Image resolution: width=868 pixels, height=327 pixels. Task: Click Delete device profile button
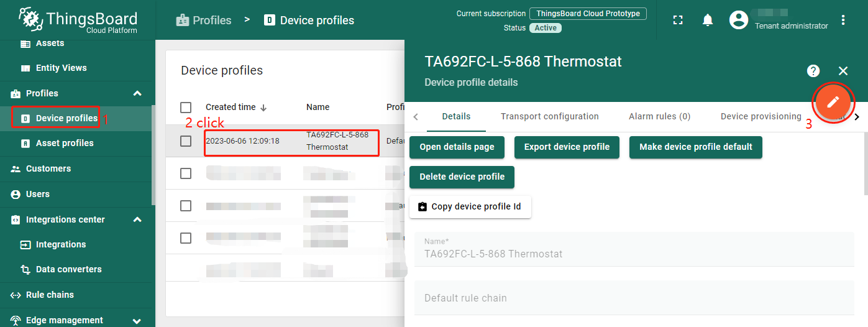click(x=462, y=177)
